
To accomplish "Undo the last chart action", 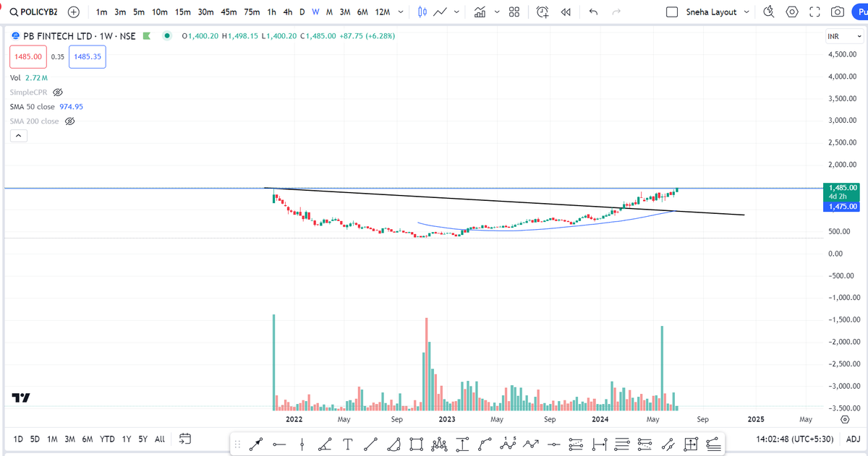I will (x=594, y=12).
